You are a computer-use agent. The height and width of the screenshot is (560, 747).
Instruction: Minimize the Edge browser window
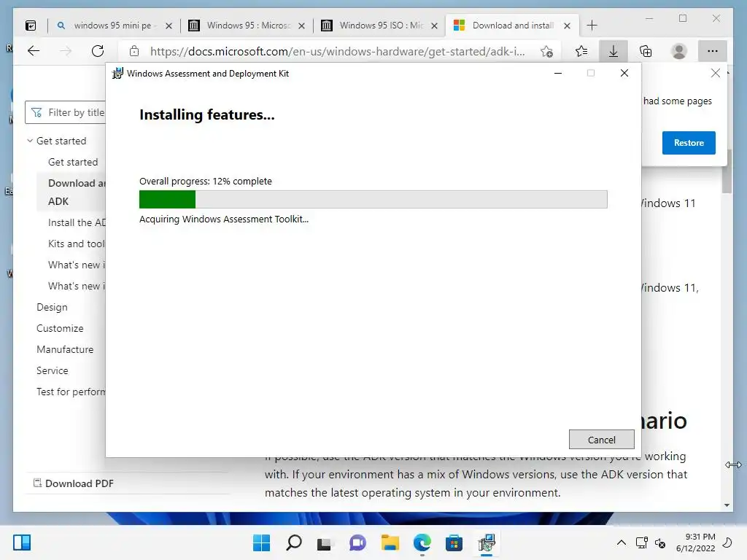[x=649, y=18]
